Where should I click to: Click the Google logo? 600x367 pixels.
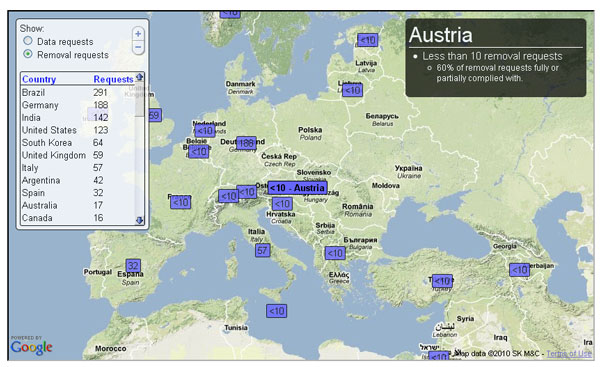(x=31, y=347)
